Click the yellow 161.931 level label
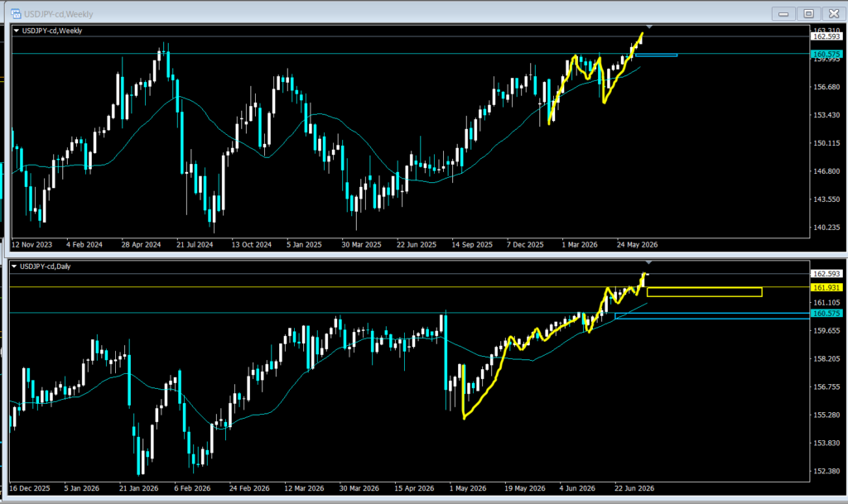 (826, 288)
